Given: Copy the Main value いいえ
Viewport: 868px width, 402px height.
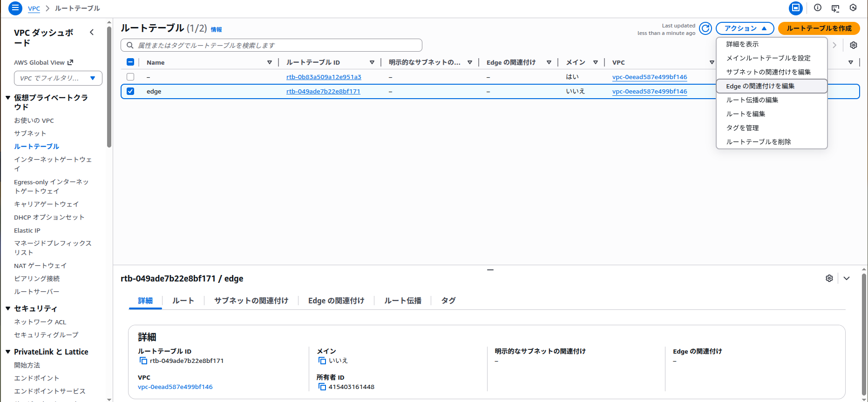Looking at the screenshot, I should coord(322,361).
